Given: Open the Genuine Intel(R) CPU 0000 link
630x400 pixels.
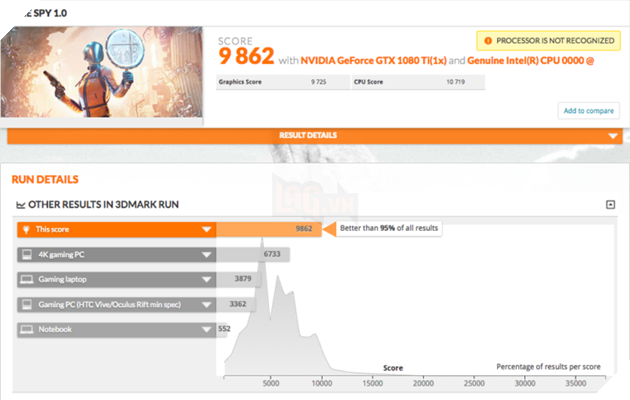Looking at the screenshot, I should [x=530, y=61].
